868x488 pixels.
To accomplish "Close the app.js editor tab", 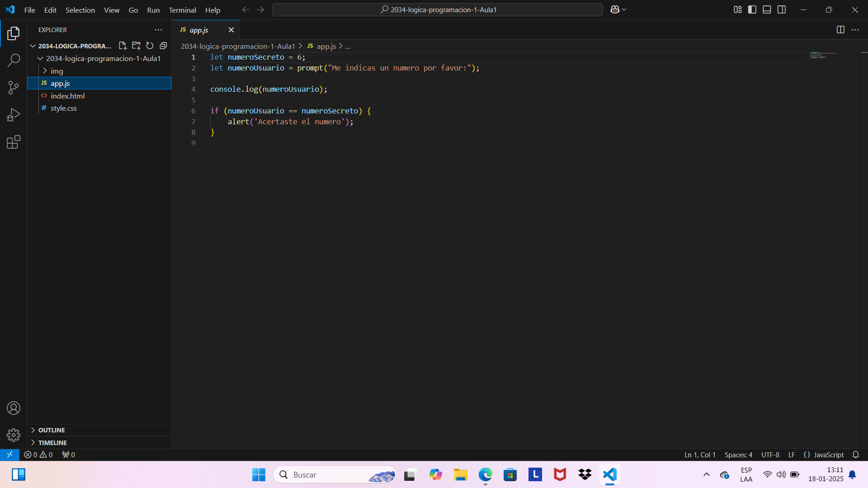I will tap(231, 30).
